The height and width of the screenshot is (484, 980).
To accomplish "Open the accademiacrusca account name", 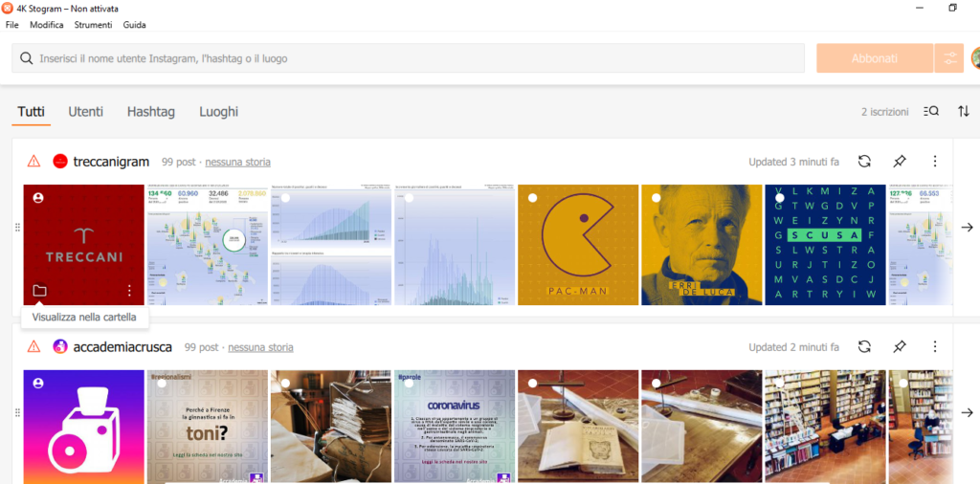I will tap(122, 346).
